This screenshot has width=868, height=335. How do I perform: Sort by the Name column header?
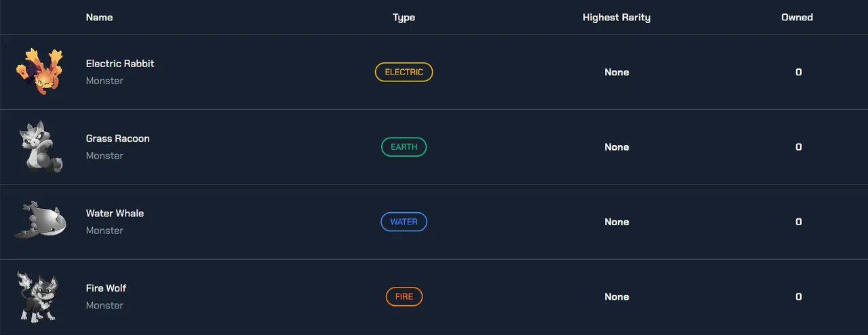(99, 17)
